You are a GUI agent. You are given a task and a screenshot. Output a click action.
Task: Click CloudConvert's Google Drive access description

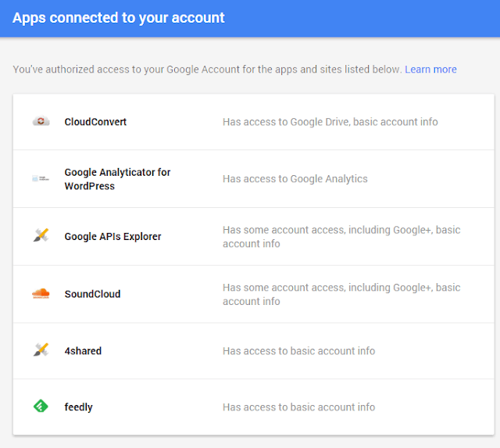330,122
